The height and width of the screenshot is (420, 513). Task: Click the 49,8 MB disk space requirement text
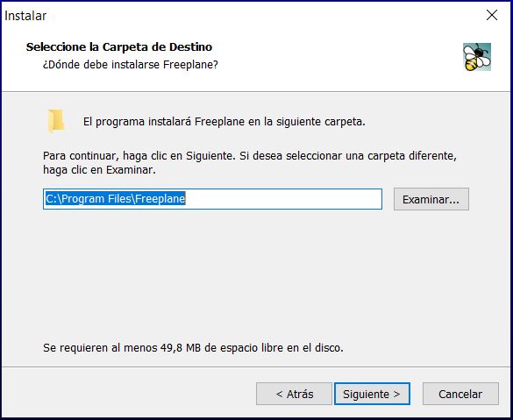click(193, 348)
